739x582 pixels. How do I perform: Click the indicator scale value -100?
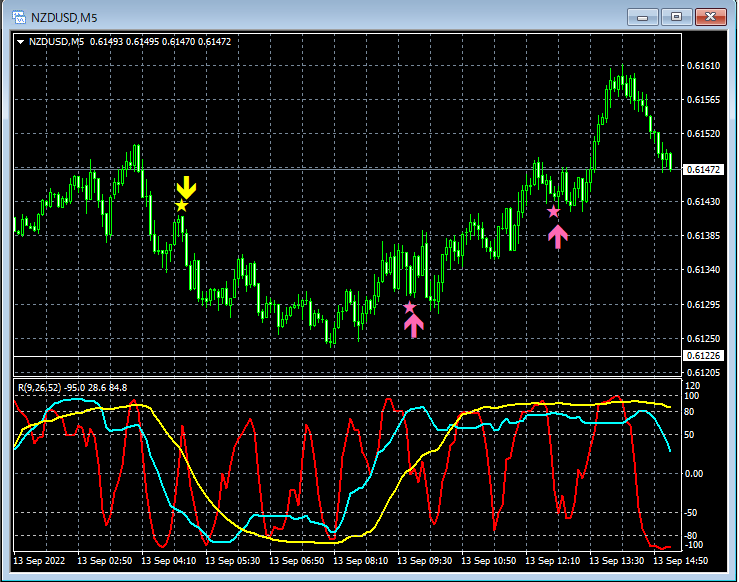[693, 545]
